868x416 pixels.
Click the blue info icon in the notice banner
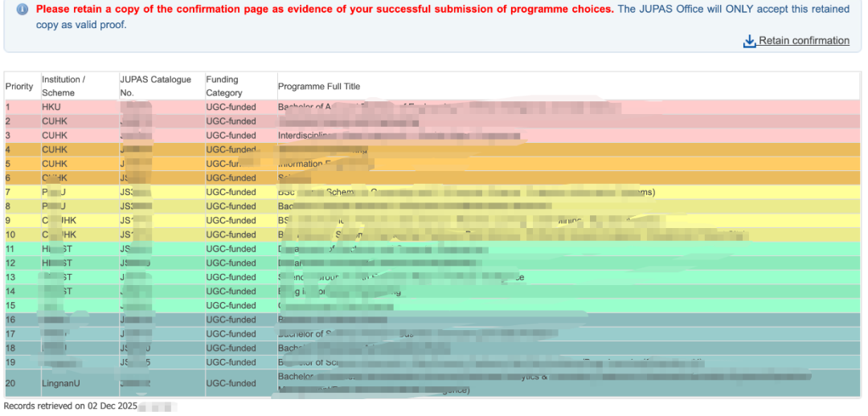coord(23,10)
